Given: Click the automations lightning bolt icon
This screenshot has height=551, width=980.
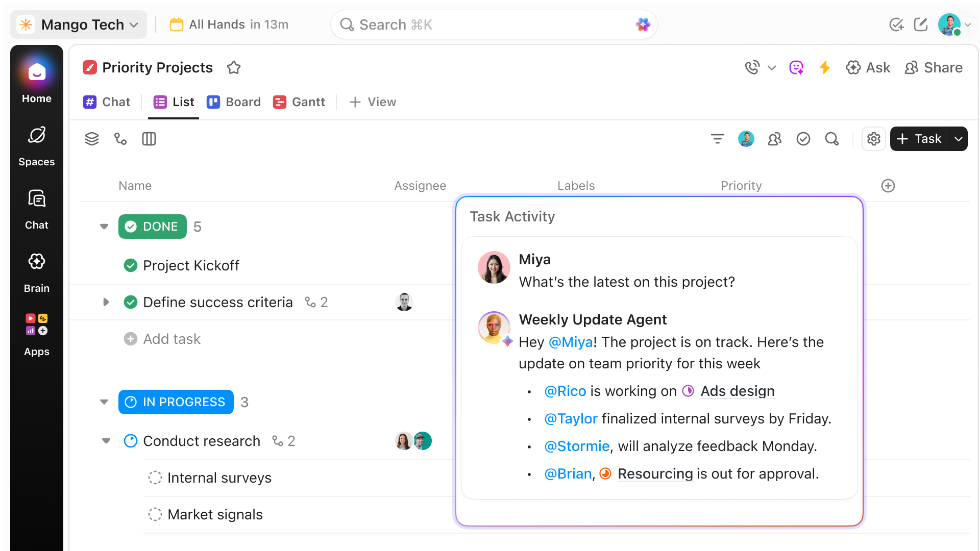Looking at the screenshot, I should coord(824,67).
